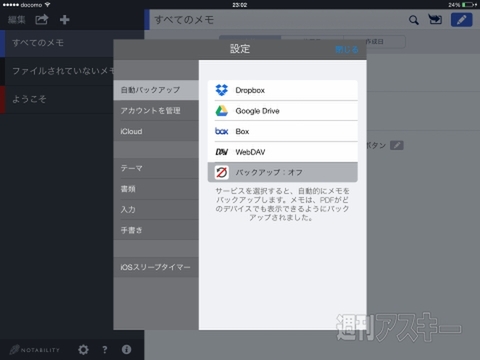
Task: Open 書類 settings section
Action: click(156, 189)
